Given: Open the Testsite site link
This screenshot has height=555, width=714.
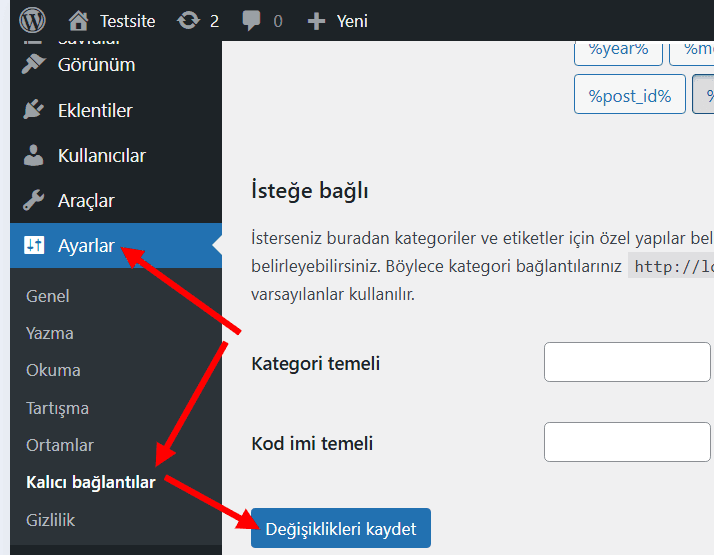Looking at the screenshot, I should tap(128, 21).
